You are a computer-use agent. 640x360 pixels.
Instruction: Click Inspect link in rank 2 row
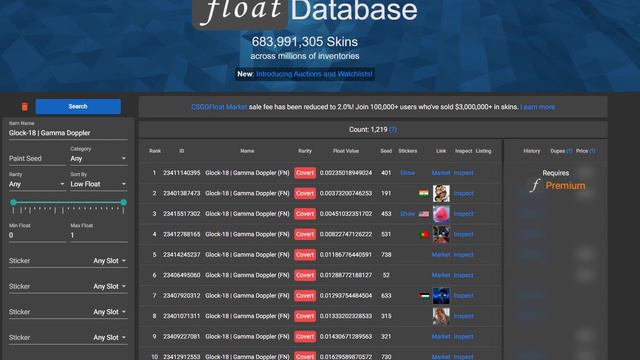coord(463,193)
